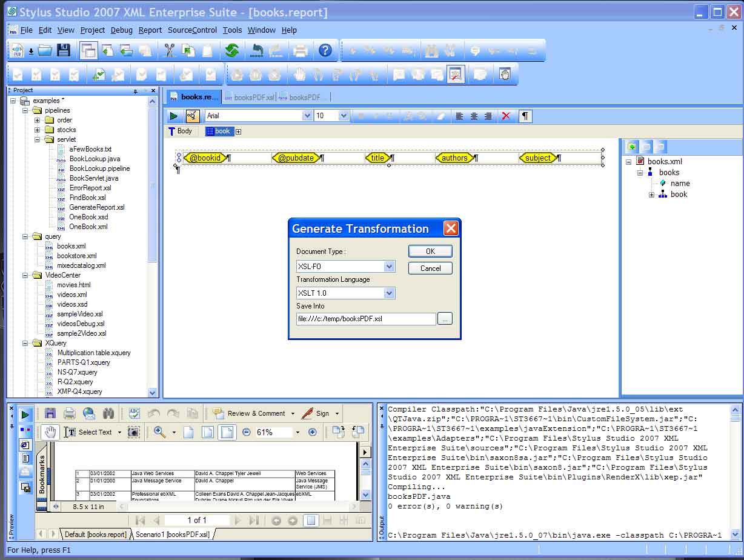
Task: Click zoom in magnifier in preview toolbar
Action: pyautogui.click(x=160, y=432)
